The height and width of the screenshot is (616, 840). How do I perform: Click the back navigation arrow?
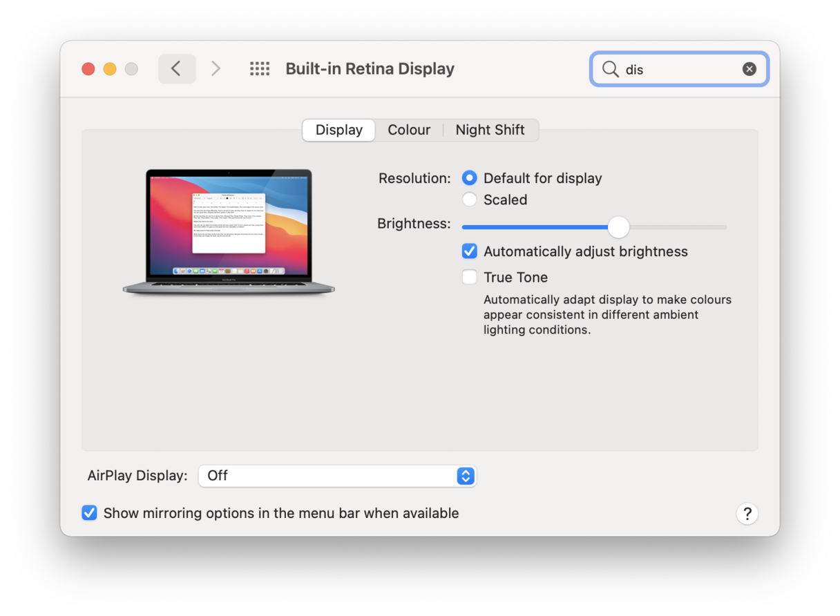coord(177,68)
